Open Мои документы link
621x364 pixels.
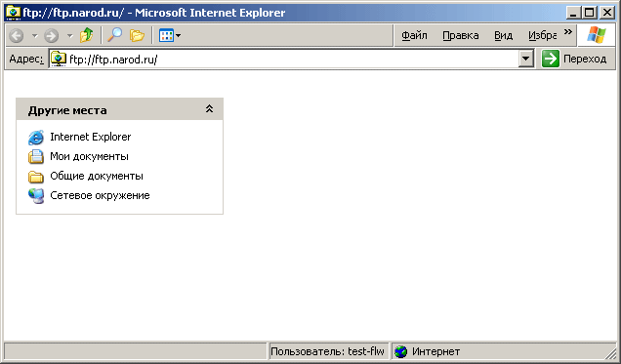click(x=89, y=156)
